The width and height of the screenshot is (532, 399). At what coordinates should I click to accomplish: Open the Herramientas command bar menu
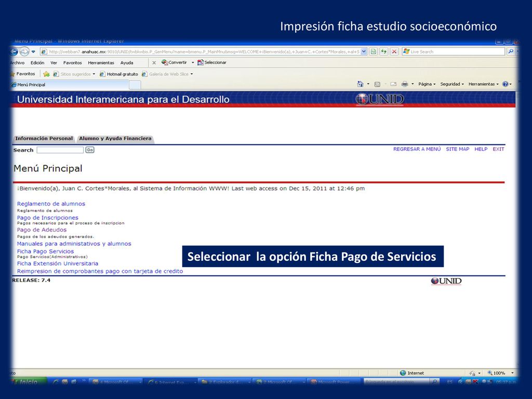[x=484, y=84]
